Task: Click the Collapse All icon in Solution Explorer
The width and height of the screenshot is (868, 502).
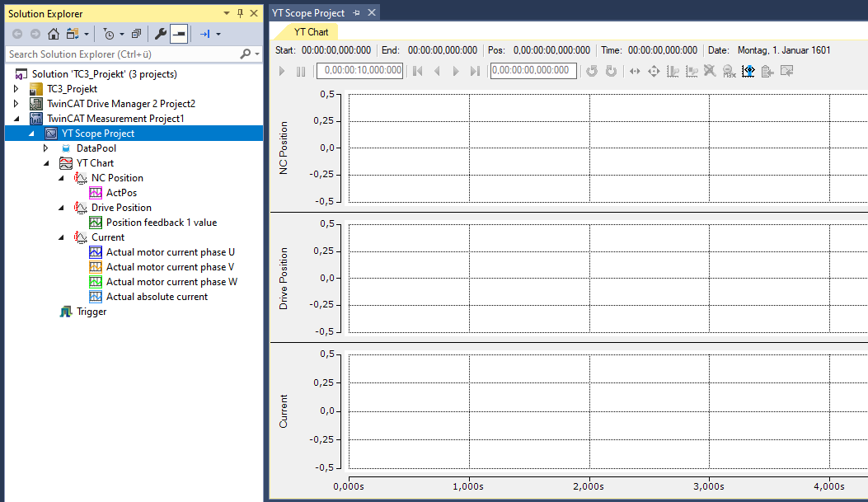Action: point(136,34)
